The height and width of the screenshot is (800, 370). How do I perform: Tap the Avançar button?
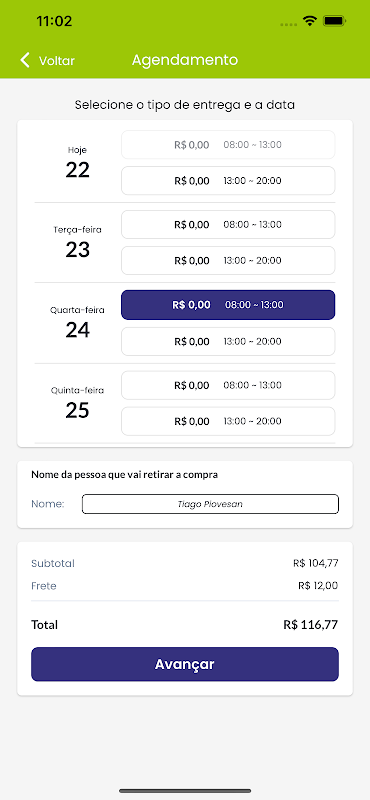pyautogui.click(x=185, y=664)
